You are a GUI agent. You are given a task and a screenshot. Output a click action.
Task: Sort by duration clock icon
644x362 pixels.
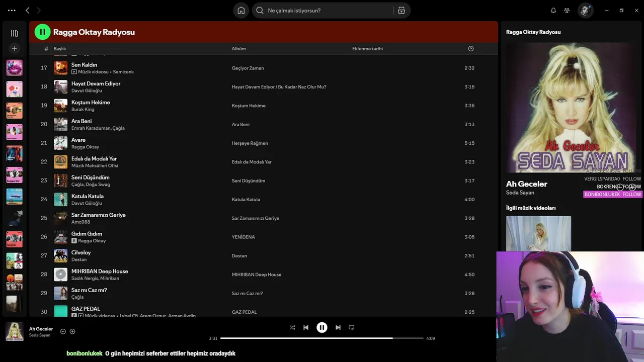(471, 49)
